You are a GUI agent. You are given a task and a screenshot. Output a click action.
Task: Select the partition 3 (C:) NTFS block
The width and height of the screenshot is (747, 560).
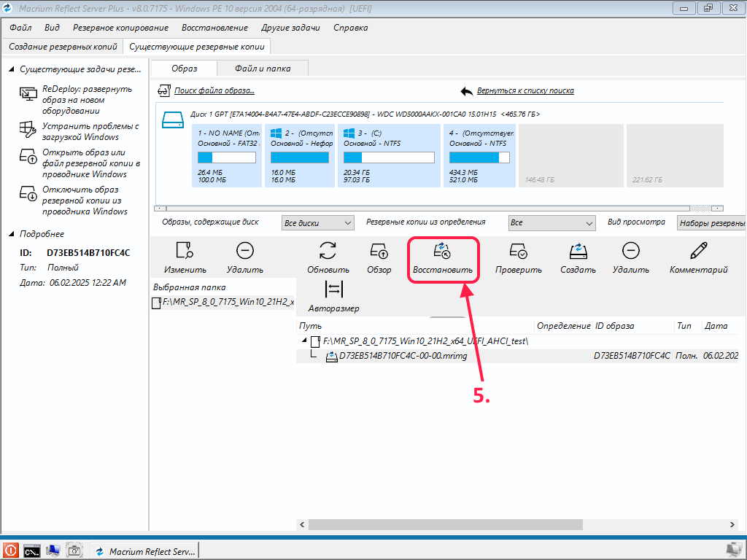click(388, 155)
